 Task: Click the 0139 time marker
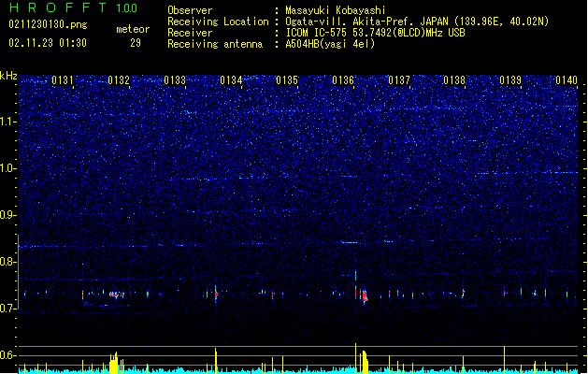click(x=510, y=80)
